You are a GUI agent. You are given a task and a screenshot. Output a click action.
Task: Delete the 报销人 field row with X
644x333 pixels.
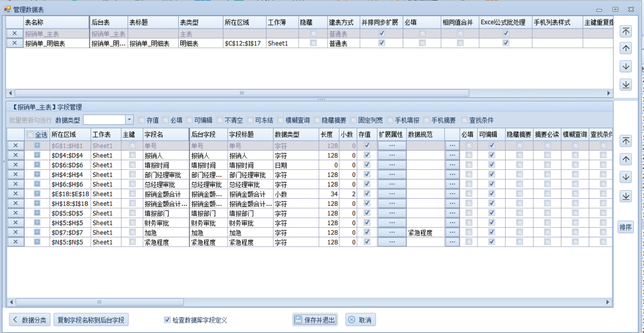tap(15, 155)
